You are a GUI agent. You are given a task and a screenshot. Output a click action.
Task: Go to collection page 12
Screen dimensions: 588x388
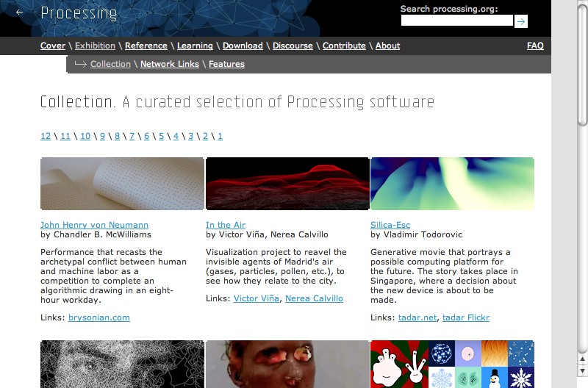(x=46, y=136)
